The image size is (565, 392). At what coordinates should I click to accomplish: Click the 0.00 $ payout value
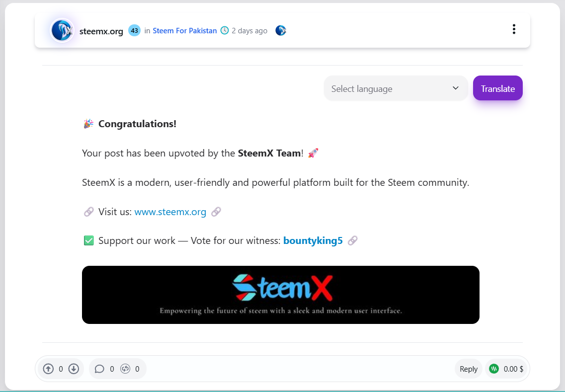[513, 369]
